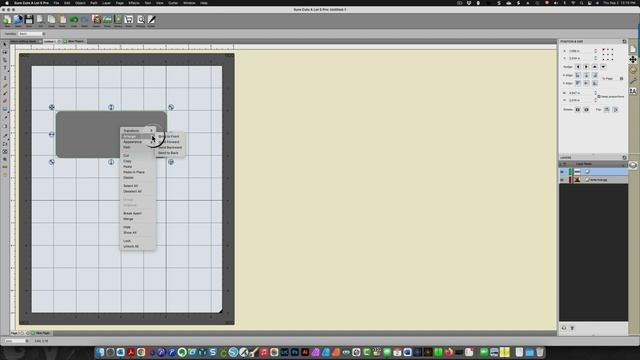
Task: Click the Preview magnifier toolbar icon
Action: [140, 20]
